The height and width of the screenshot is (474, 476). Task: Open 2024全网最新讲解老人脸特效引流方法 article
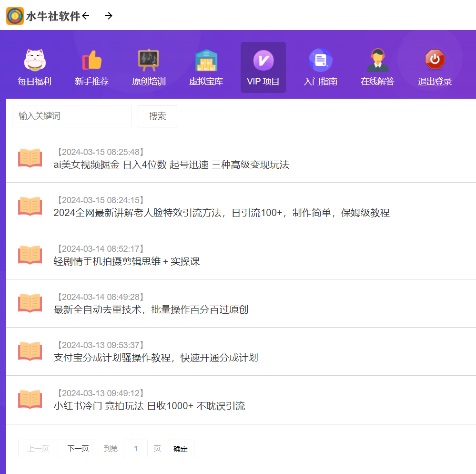click(x=222, y=213)
